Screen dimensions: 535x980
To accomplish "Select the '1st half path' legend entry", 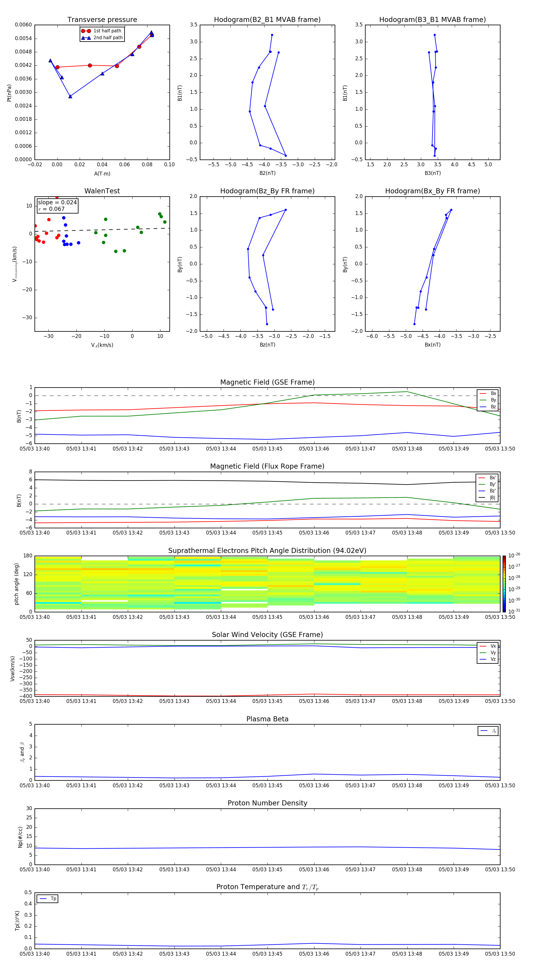I will [101, 31].
